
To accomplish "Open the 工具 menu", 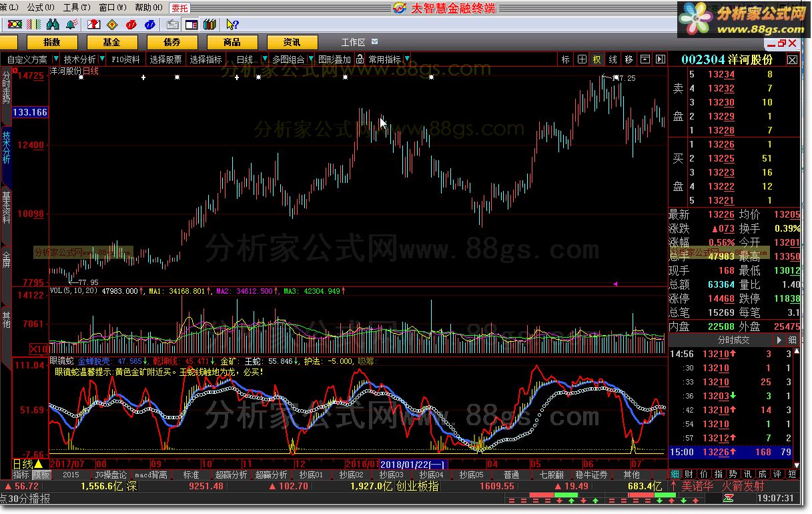I will pos(77,8).
